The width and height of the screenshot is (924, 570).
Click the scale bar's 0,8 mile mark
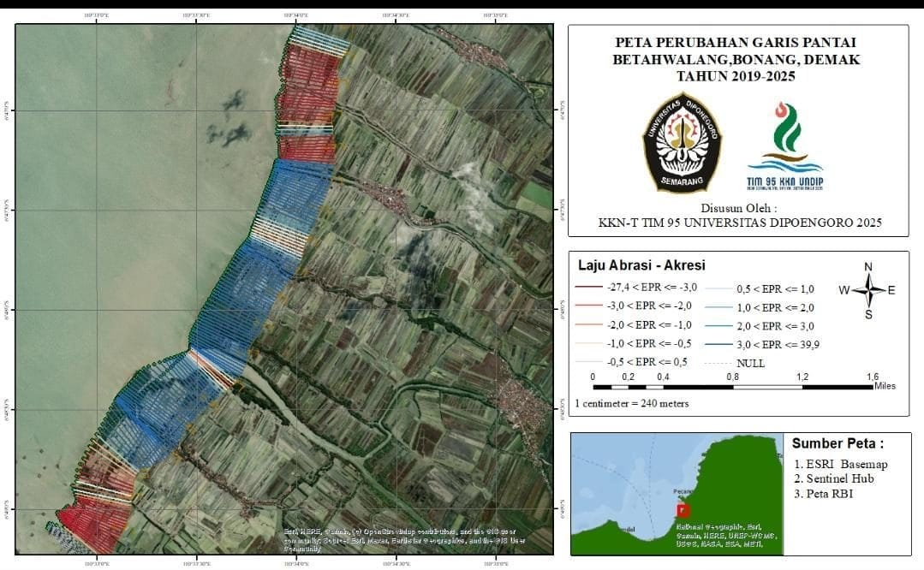point(733,377)
